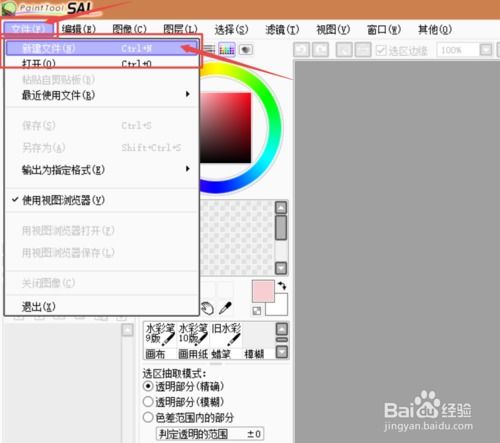Click the 文件(F) menu

(x=28, y=29)
